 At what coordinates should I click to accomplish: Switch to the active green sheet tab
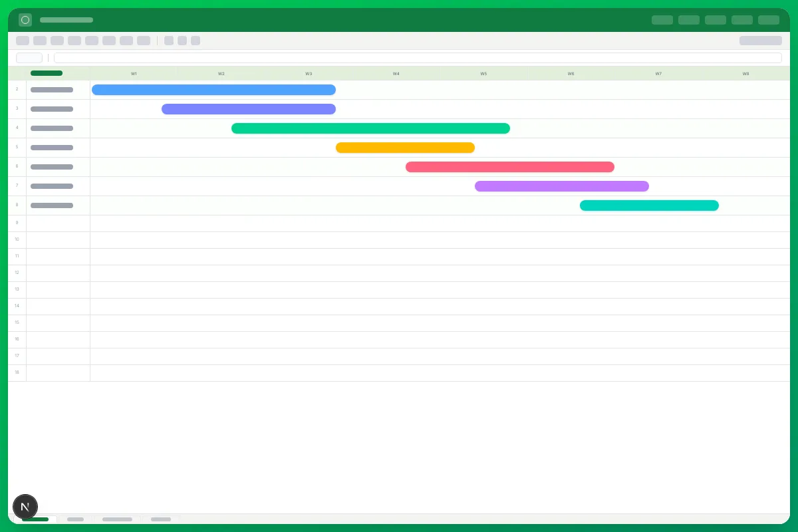click(35, 519)
